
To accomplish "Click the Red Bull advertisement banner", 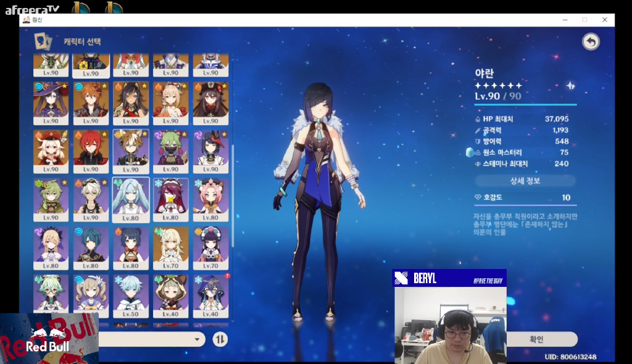I will coord(49,339).
